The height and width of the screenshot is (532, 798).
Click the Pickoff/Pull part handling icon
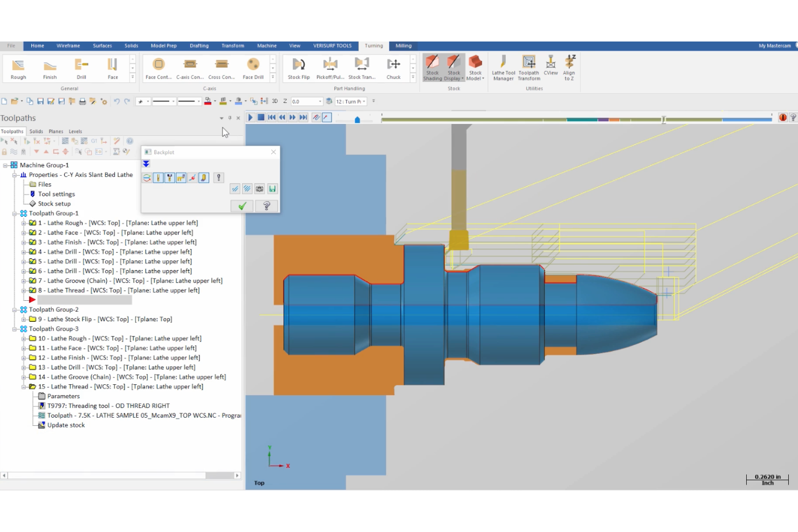331,69
